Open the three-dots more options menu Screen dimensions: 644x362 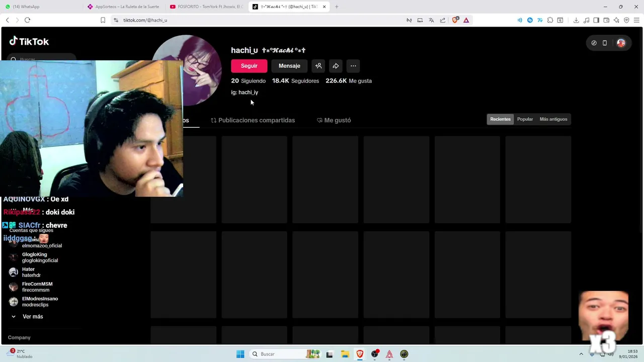pos(353,66)
